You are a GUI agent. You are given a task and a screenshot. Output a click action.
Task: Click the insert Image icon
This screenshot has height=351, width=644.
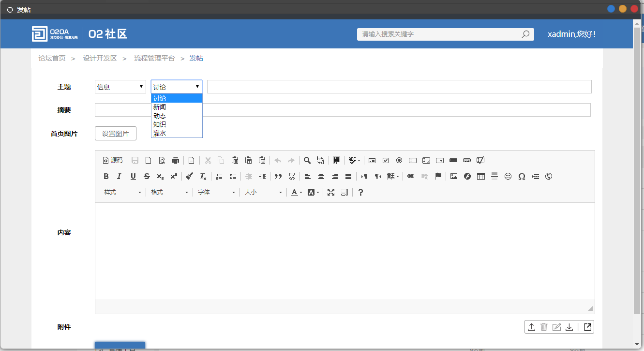point(454,176)
